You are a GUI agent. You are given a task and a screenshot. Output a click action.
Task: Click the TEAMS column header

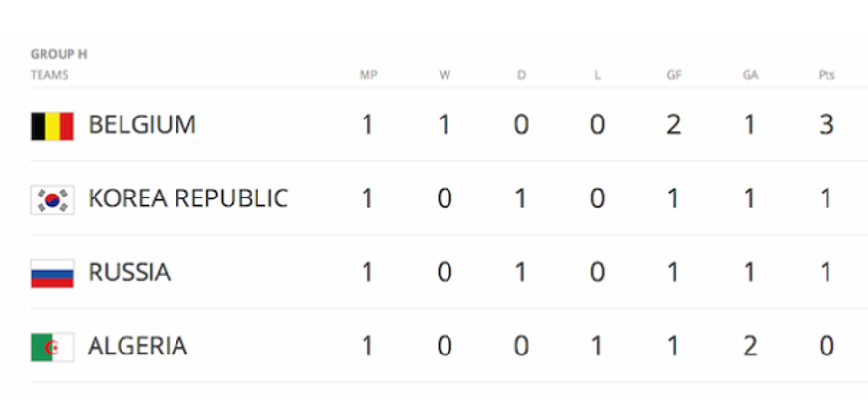click(49, 75)
